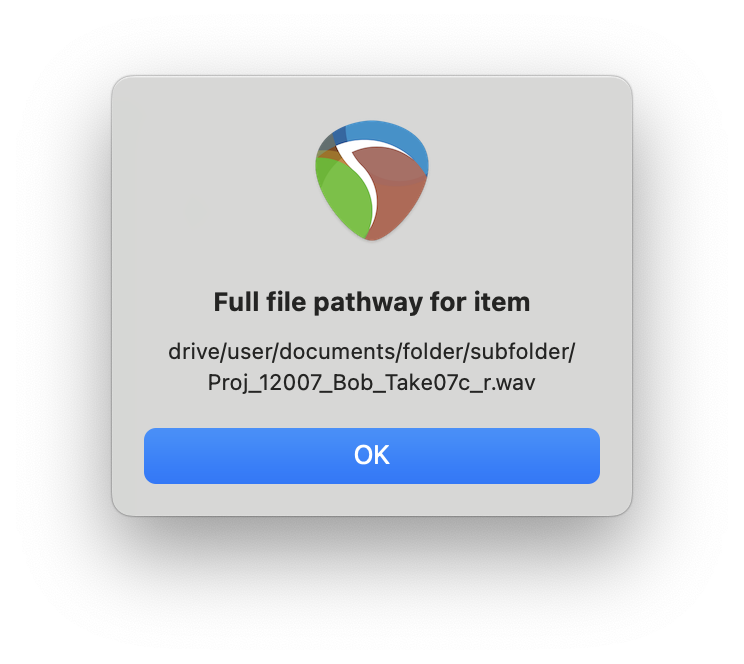This screenshot has height=664, width=744.
Task: Click the drive/user/documents path line
Action: point(372,352)
